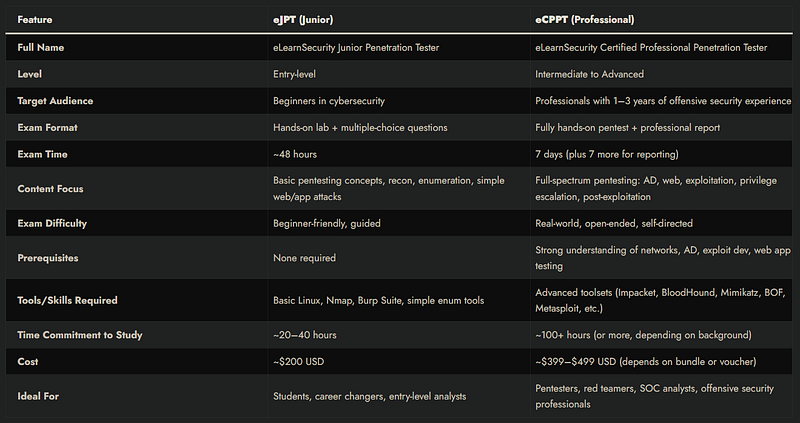800x423 pixels.
Task: Click the None required prerequisites cell
Action: pos(305,258)
